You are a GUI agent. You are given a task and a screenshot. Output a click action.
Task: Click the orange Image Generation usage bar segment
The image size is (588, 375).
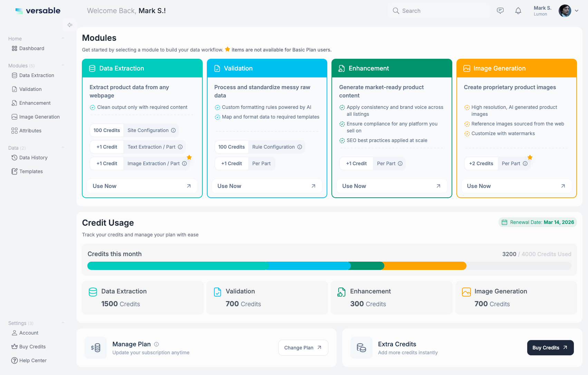(x=425, y=266)
